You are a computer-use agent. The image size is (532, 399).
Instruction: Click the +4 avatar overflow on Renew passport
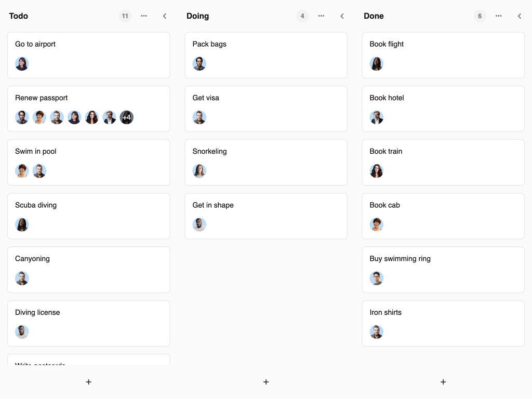point(126,117)
